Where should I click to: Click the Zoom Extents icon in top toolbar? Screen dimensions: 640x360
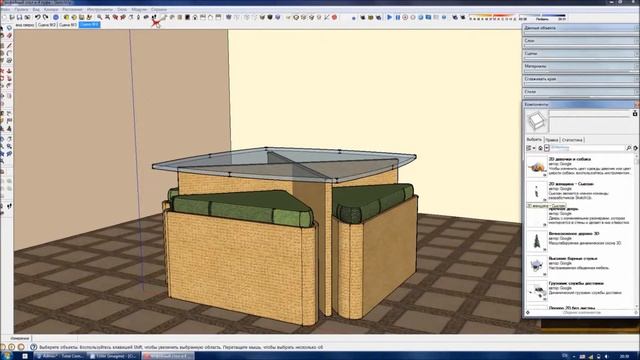click(x=107, y=17)
